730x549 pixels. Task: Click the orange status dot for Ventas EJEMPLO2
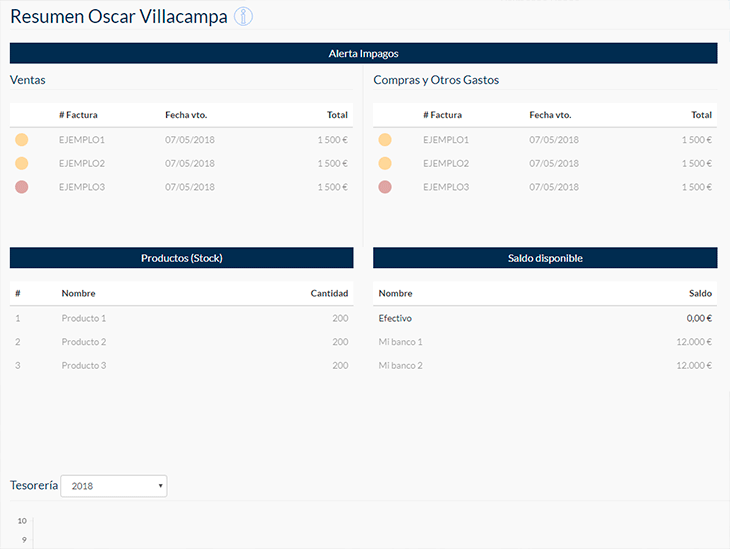(21, 163)
